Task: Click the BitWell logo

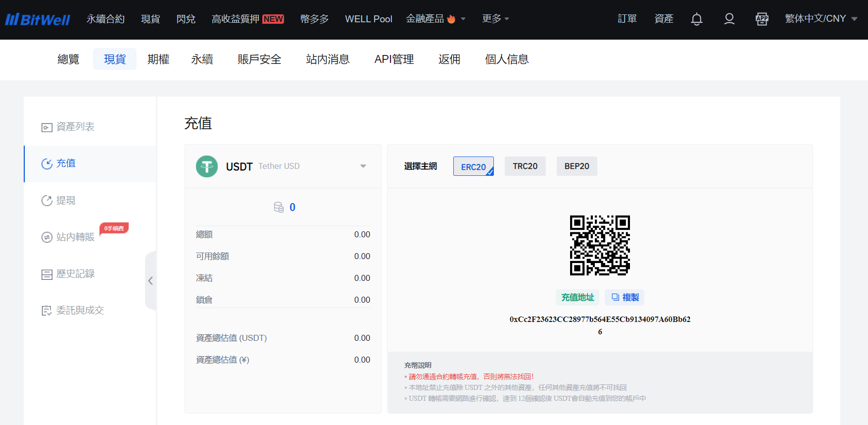Action: (38, 19)
